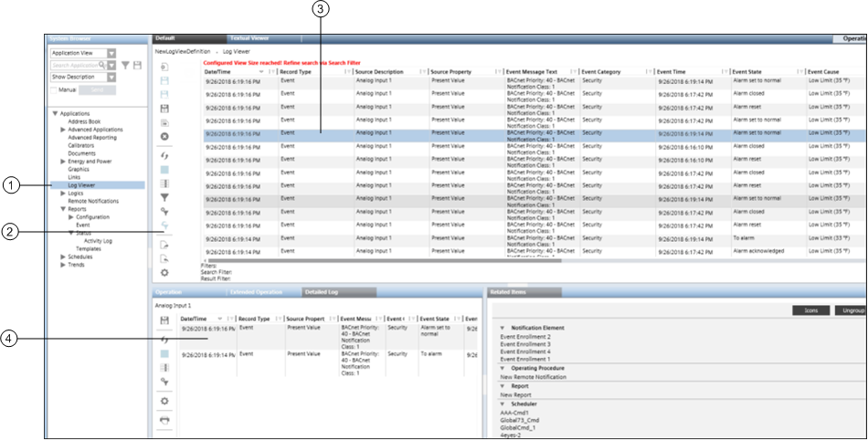Click the save icon in Detailed Log toolbar

coord(164,320)
